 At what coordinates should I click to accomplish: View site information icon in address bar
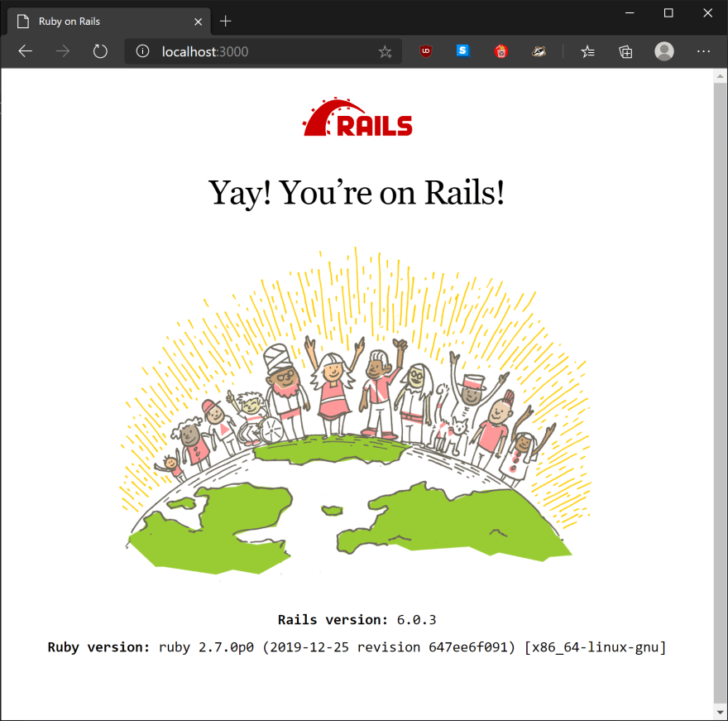click(x=142, y=51)
